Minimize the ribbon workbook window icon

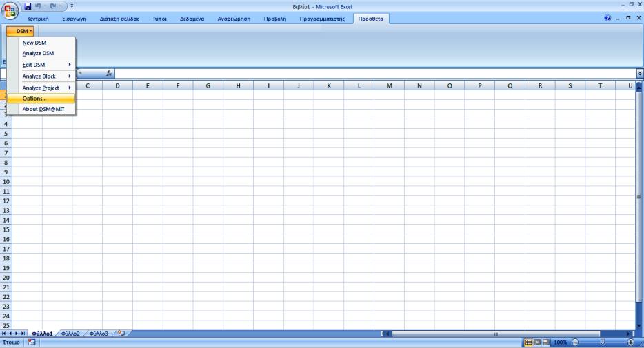tap(618, 19)
